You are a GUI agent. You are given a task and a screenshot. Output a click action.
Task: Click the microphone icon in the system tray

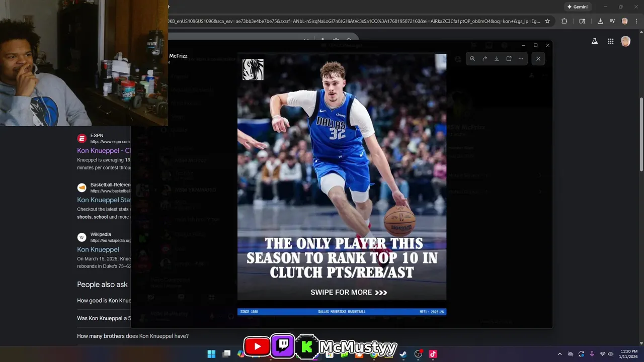592,354
